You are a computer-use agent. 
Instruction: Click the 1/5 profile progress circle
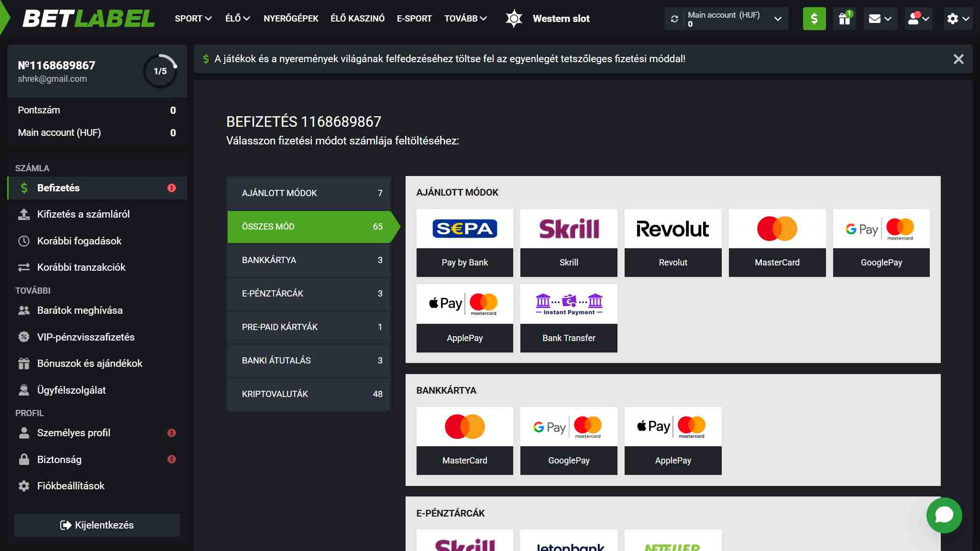click(x=160, y=71)
